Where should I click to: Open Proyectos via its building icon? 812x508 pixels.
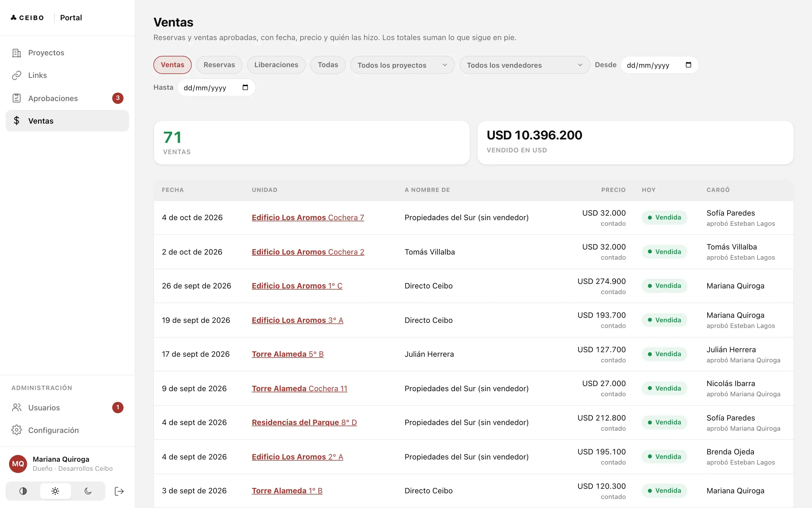coord(16,53)
